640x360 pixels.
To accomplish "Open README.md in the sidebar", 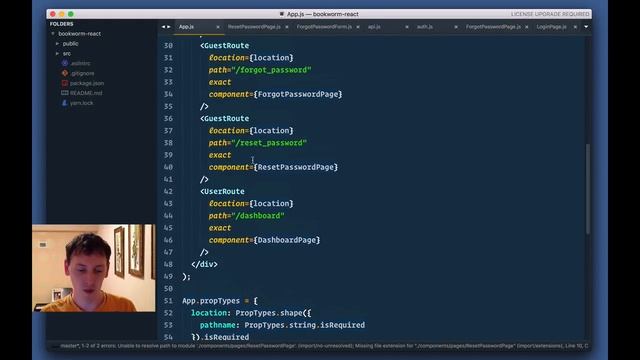I will point(86,93).
